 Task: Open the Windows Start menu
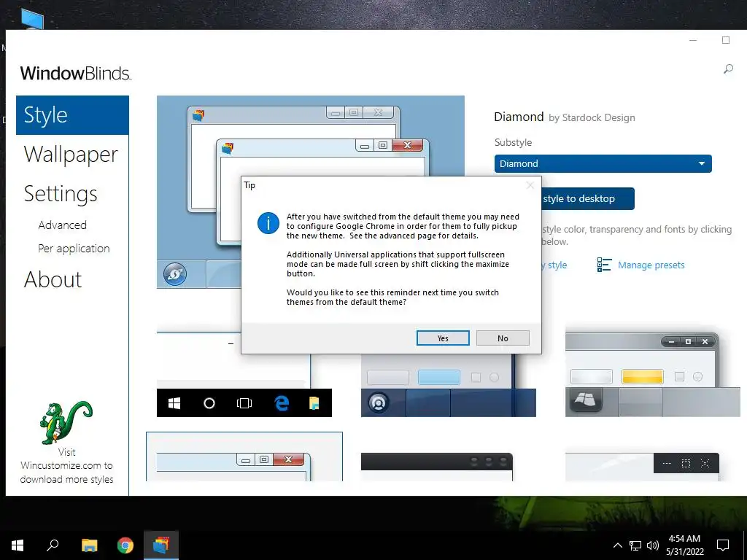[x=18, y=545]
